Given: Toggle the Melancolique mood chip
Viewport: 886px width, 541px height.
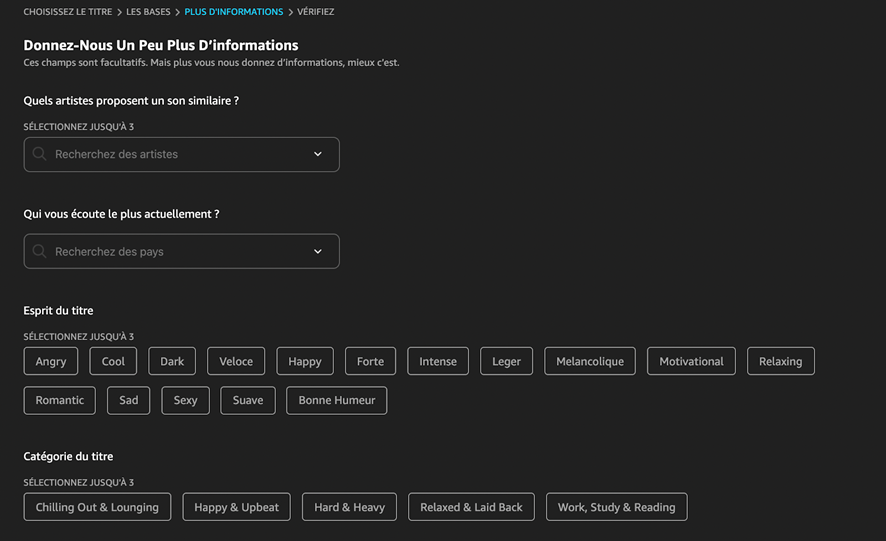Looking at the screenshot, I should tap(590, 361).
